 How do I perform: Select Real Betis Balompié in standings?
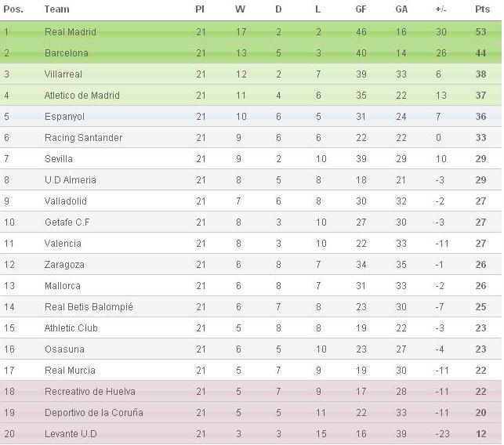(89, 307)
